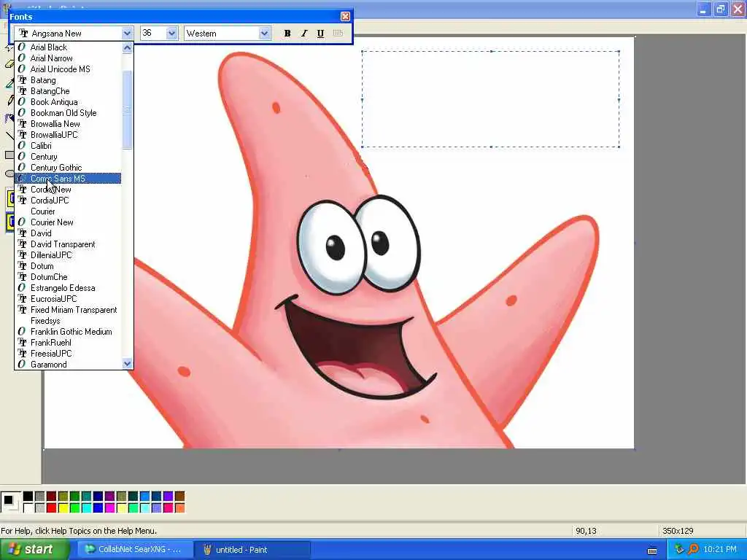Viewport: 747px width, 560px height.
Task: Select Estrangelo Edessa font
Action: (x=68, y=288)
